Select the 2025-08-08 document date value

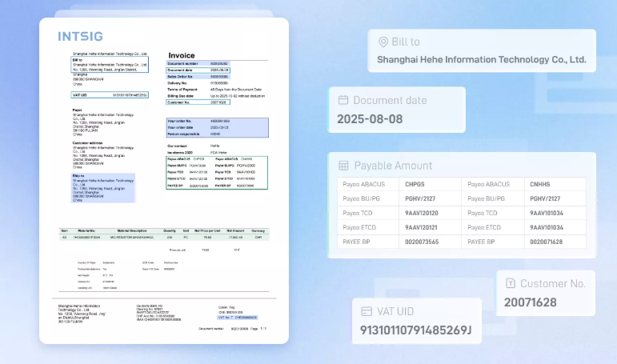pyautogui.click(x=370, y=118)
